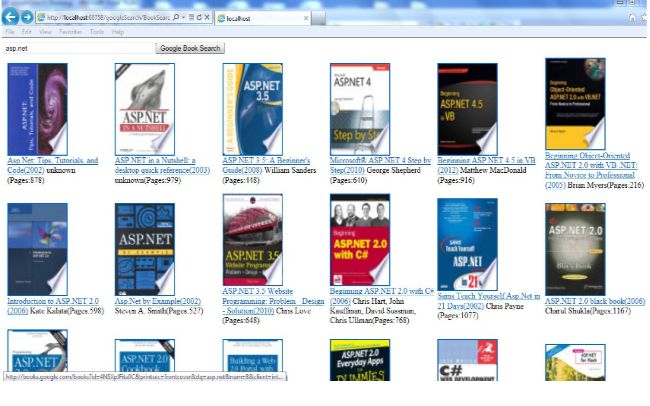The height and width of the screenshot is (406, 650).
Task: Open C# Web Development book cover
Action: click(467, 360)
